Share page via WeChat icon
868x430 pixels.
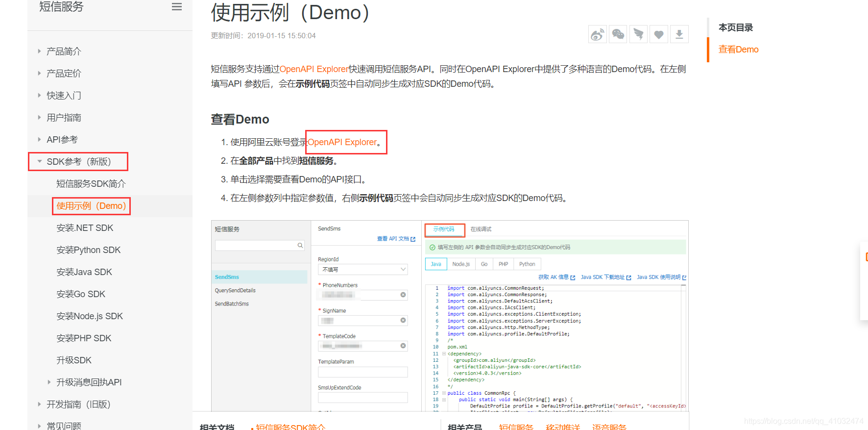(x=618, y=34)
